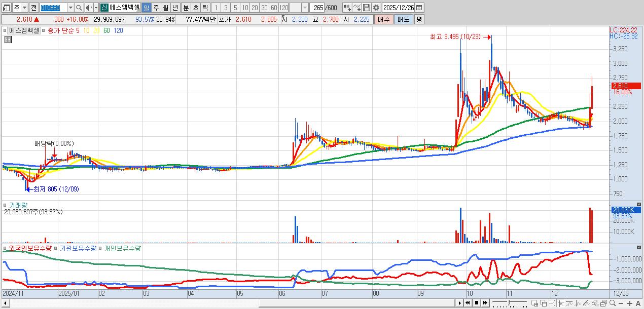Click the letter A text icon

tap(638, 303)
